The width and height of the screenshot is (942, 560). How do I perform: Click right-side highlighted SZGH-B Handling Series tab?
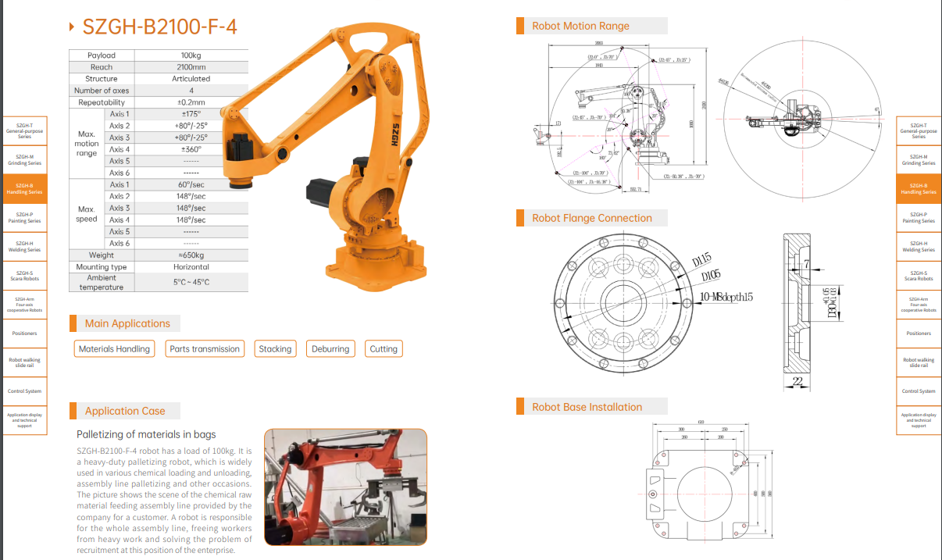[x=919, y=188]
